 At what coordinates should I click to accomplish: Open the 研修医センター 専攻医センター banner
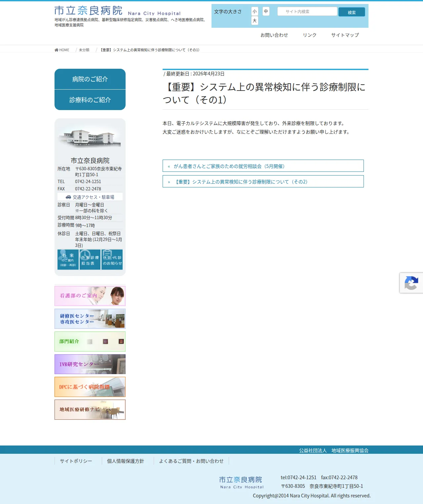[x=90, y=319]
